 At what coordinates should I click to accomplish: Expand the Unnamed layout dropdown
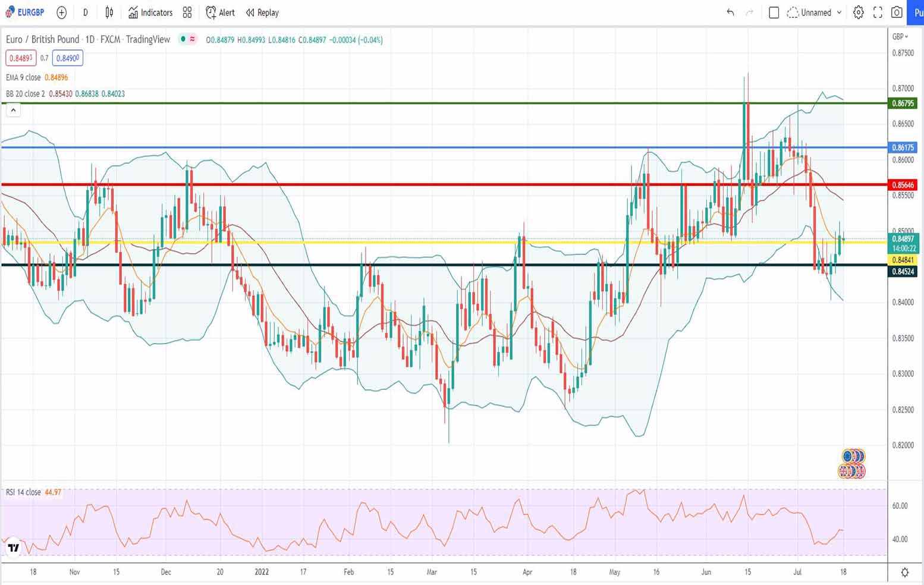(x=815, y=12)
